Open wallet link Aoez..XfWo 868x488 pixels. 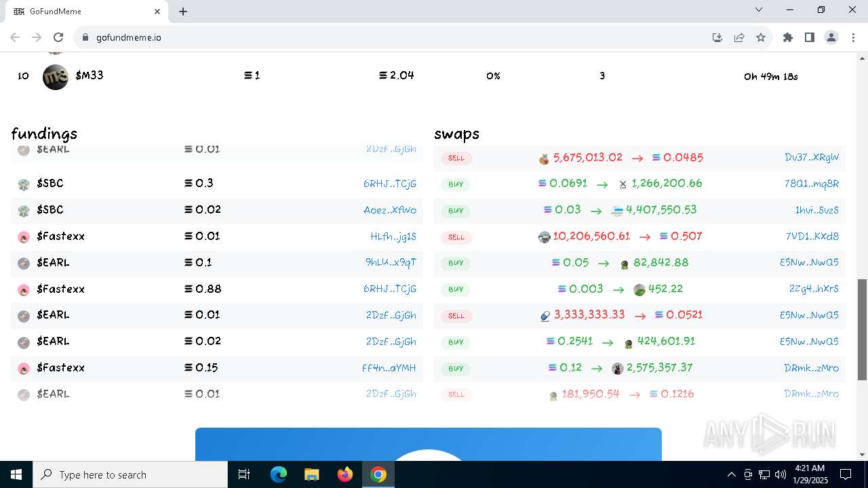click(390, 210)
